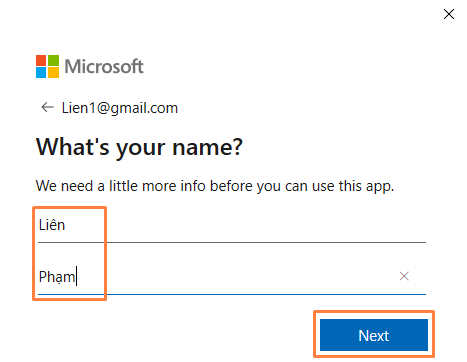
Task: Click the "What's your name?" heading
Action: pyautogui.click(x=139, y=147)
